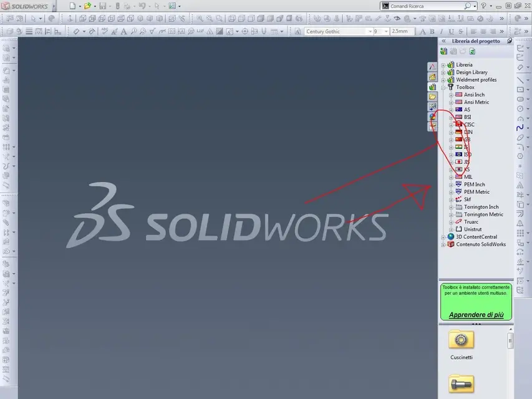Click the Note text 'A' annotation icon

123,32
